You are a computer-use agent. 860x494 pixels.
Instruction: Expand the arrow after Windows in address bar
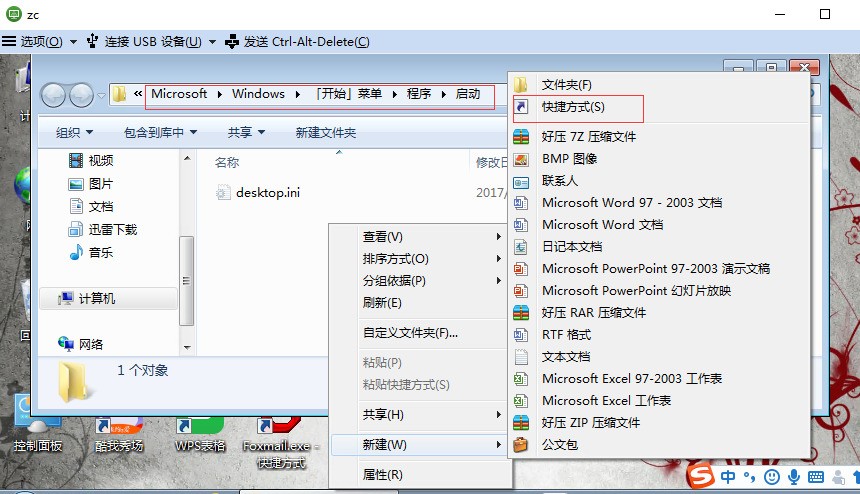[x=297, y=94]
